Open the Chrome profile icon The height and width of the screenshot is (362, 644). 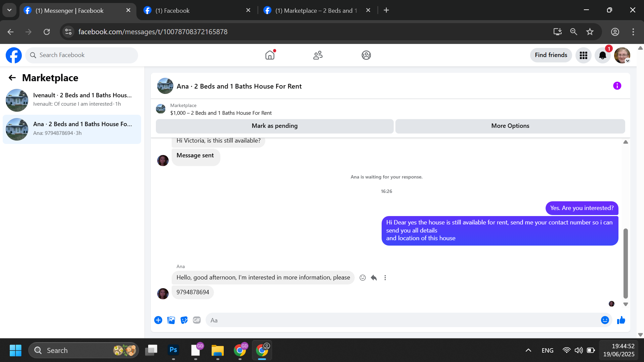[615, 32]
